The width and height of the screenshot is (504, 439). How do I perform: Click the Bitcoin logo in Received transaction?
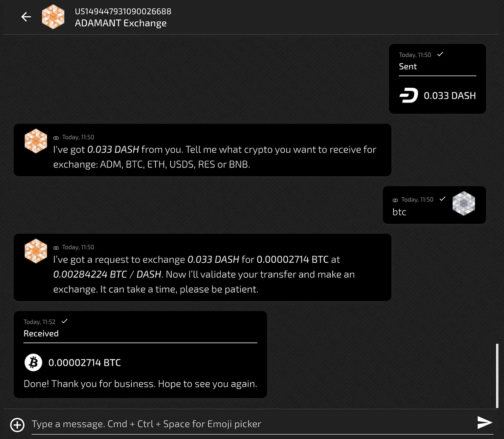click(33, 363)
